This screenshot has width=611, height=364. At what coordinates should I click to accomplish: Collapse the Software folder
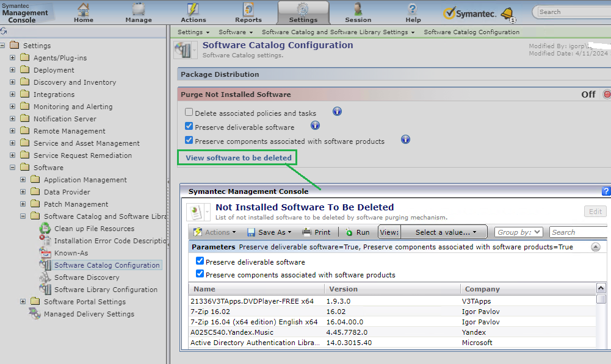coord(12,168)
